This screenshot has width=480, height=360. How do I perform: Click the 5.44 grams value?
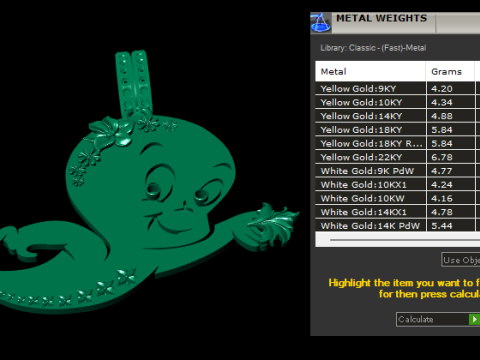point(442,226)
